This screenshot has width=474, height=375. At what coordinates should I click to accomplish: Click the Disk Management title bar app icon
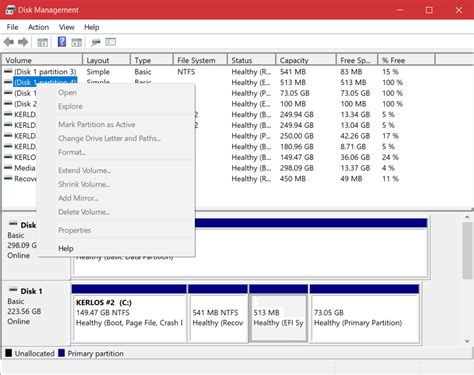[x=10, y=10]
